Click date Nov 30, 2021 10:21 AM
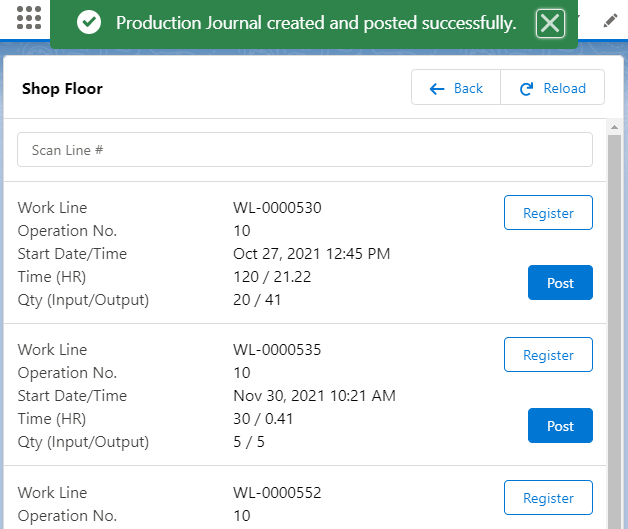 pyautogui.click(x=314, y=396)
